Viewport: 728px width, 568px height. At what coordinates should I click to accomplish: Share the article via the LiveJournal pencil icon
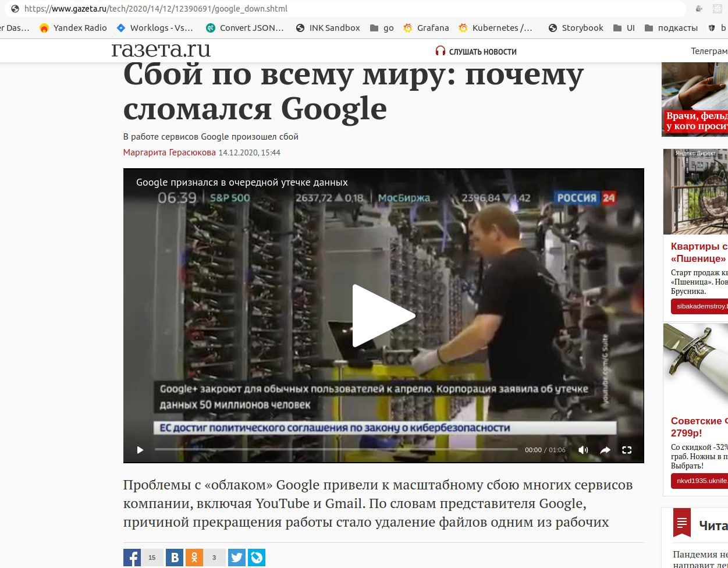257,558
